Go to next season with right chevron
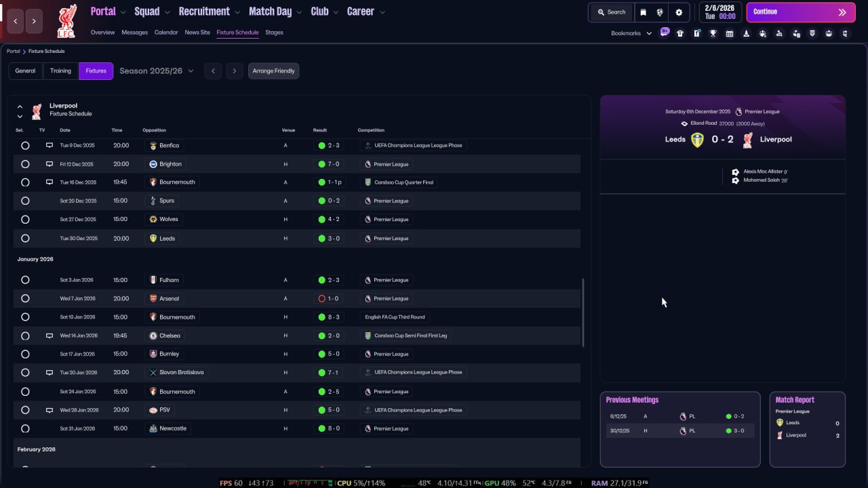The width and height of the screenshot is (868, 488). coord(235,71)
